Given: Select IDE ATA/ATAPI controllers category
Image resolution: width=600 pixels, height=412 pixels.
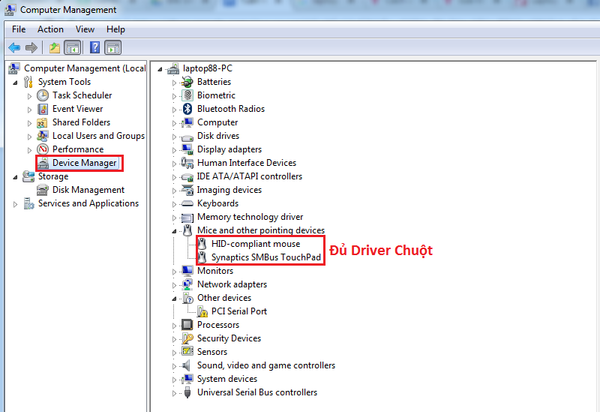Looking at the screenshot, I should [x=249, y=176].
